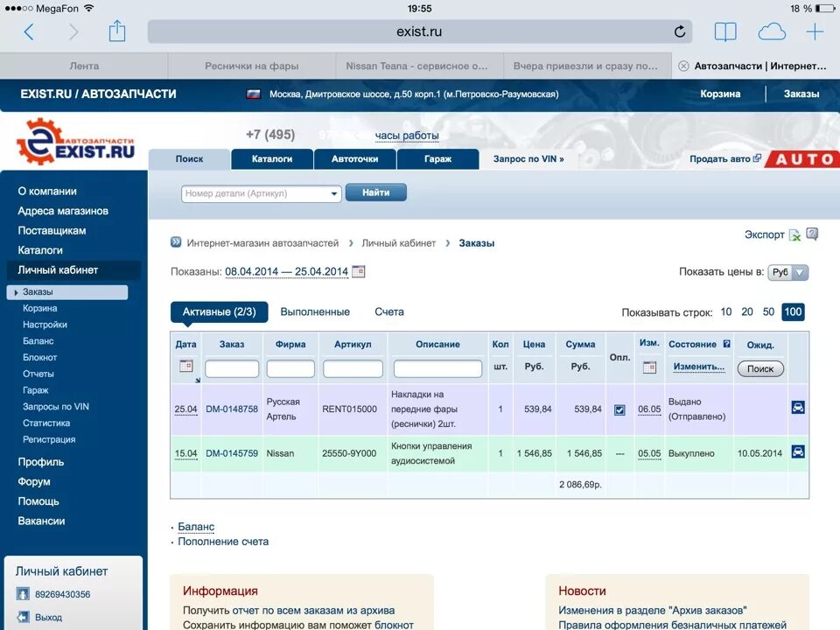Open order DM-0148758 link

pyautogui.click(x=231, y=409)
